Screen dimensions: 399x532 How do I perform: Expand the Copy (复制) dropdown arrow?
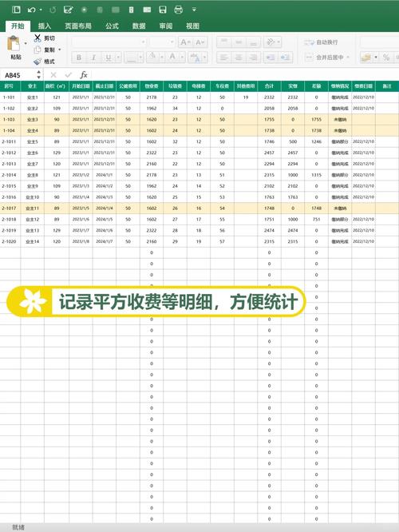click(x=60, y=50)
